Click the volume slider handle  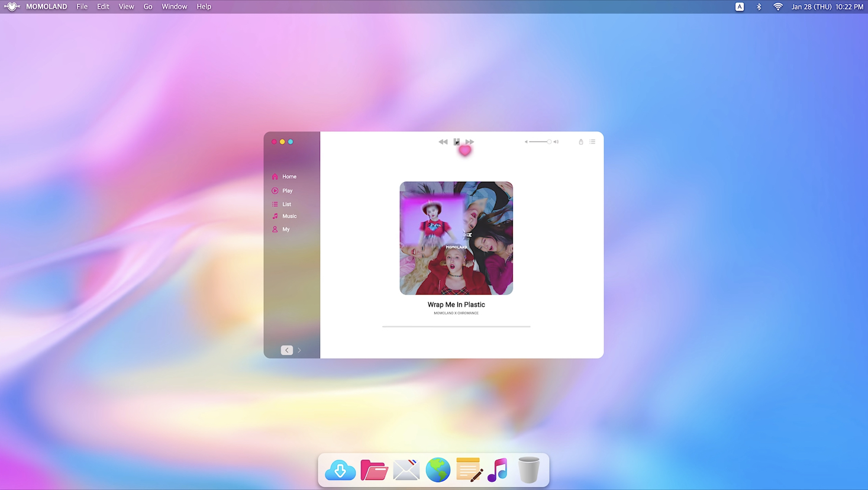tap(549, 142)
